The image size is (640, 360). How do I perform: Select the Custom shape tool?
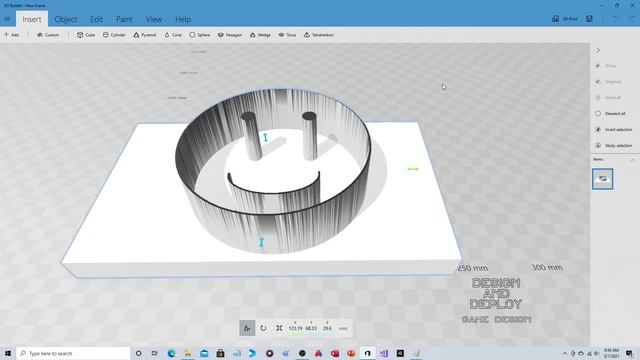coord(48,35)
